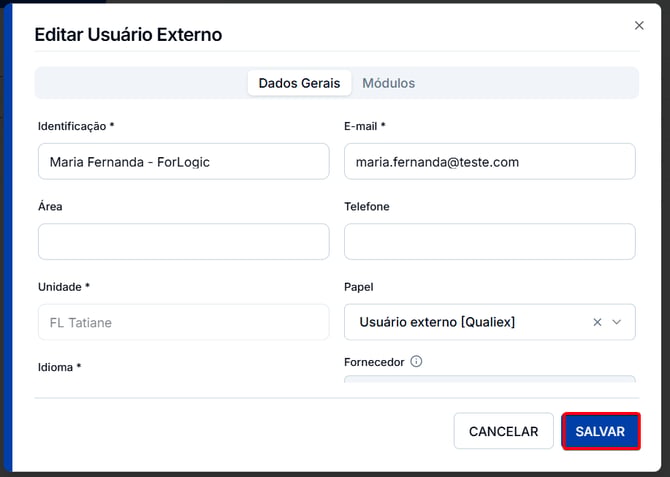Click the Fornecedor label text
This screenshot has height=477, width=670.
[374, 362]
